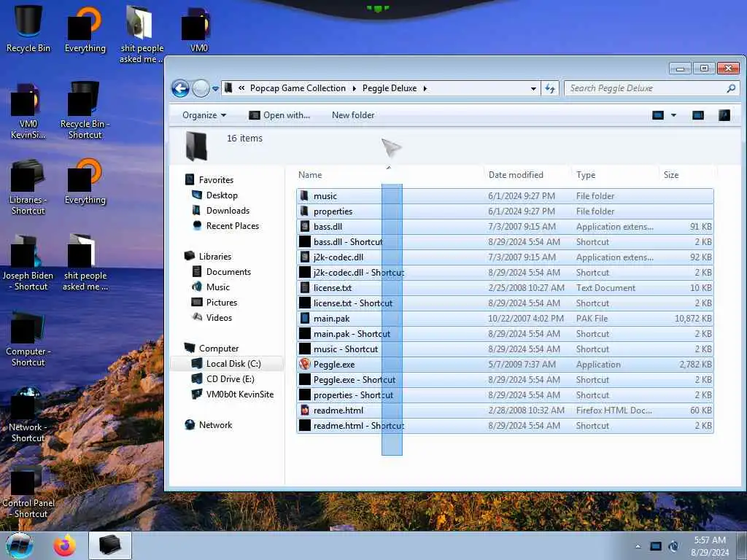The height and width of the screenshot is (560, 747).
Task: Open the Pictures library
Action: point(222,303)
